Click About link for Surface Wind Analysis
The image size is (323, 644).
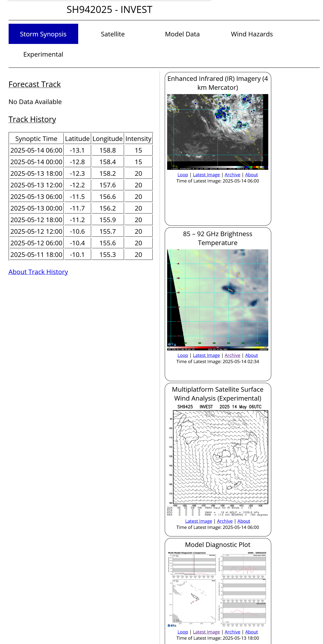[x=244, y=521]
